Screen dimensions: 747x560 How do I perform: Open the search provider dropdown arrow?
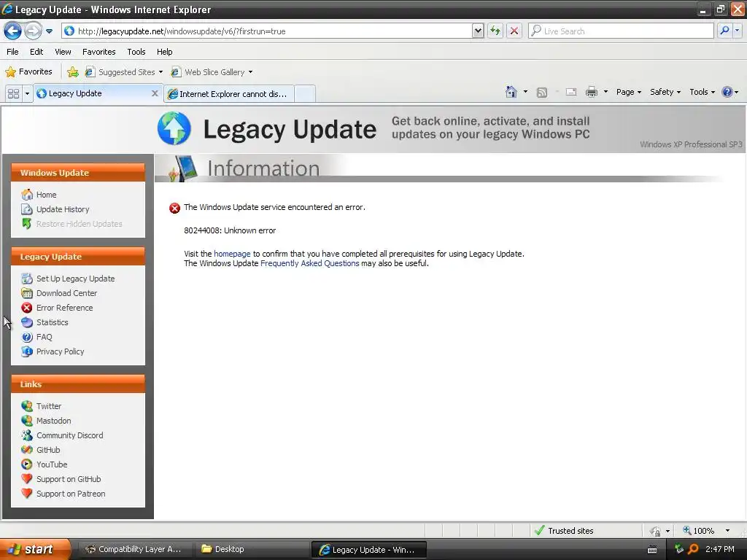tap(737, 31)
